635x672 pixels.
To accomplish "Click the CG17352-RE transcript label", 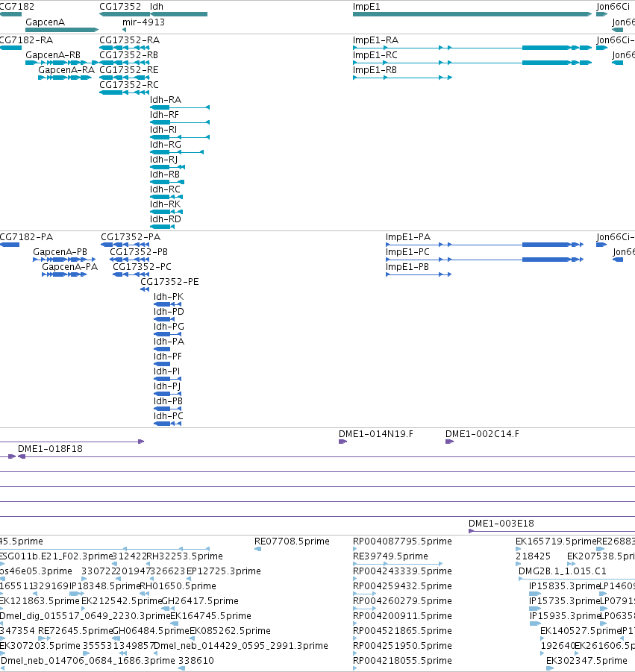I will tap(128, 70).
